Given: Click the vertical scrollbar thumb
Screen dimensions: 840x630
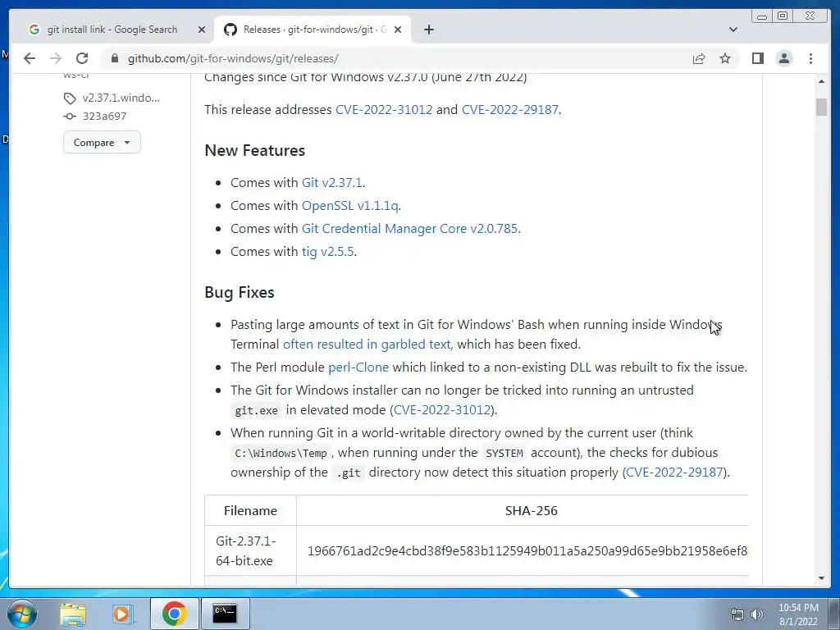Looking at the screenshot, I should 821,107.
